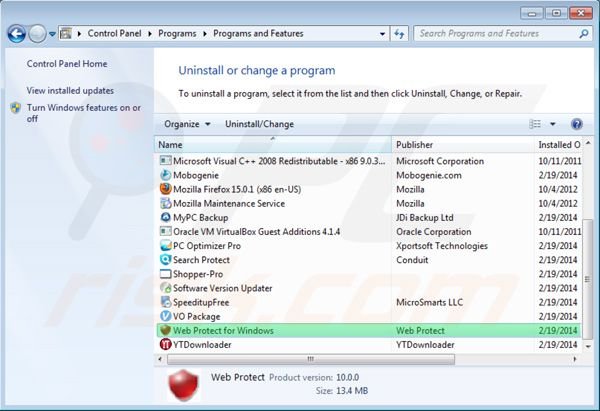The image size is (600, 411).
Task: Click Web Protect for Windows icon
Action: pyautogui.click(x=165, y=330)
